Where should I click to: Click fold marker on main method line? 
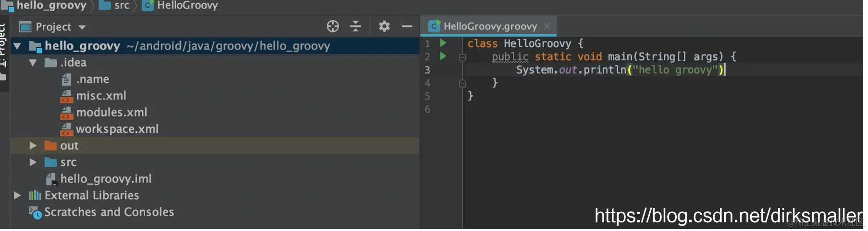(x=462, y=58)
